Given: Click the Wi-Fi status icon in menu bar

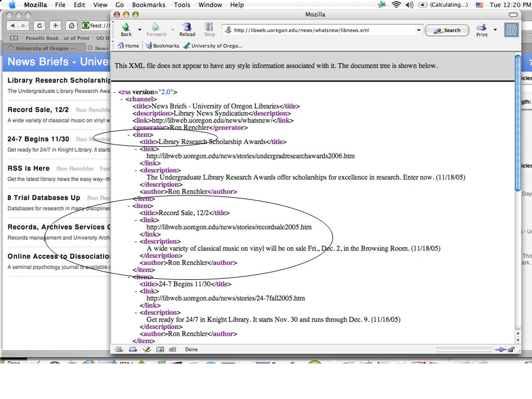Looking at the screenshot, I should coord(396,5).
